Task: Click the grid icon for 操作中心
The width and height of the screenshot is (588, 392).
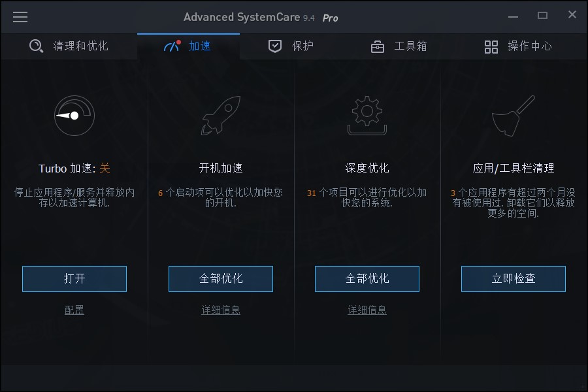Action: pos(491,47)
